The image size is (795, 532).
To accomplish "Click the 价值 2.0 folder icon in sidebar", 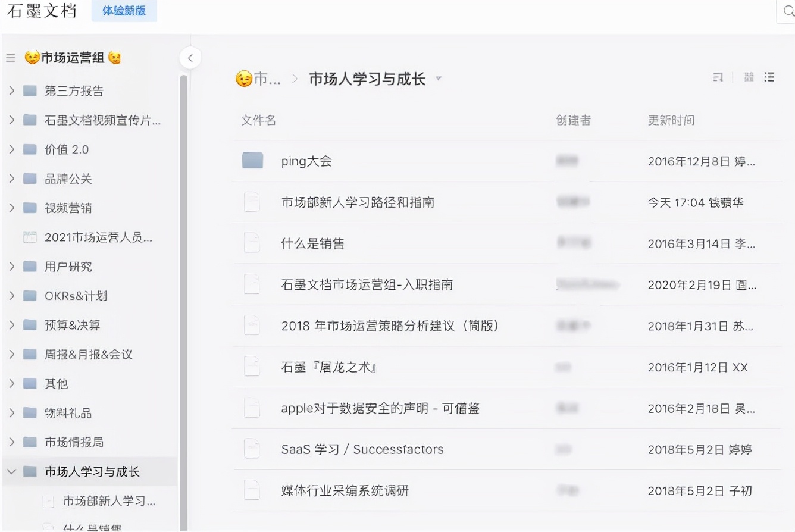I will coord(30,149).
